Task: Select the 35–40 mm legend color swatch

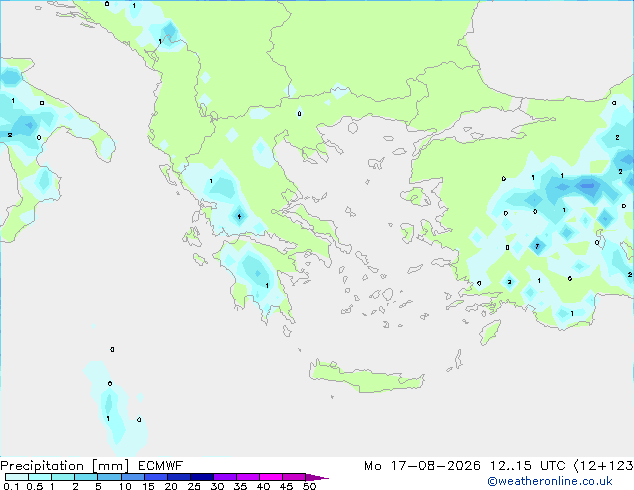Action: point(248,477)
